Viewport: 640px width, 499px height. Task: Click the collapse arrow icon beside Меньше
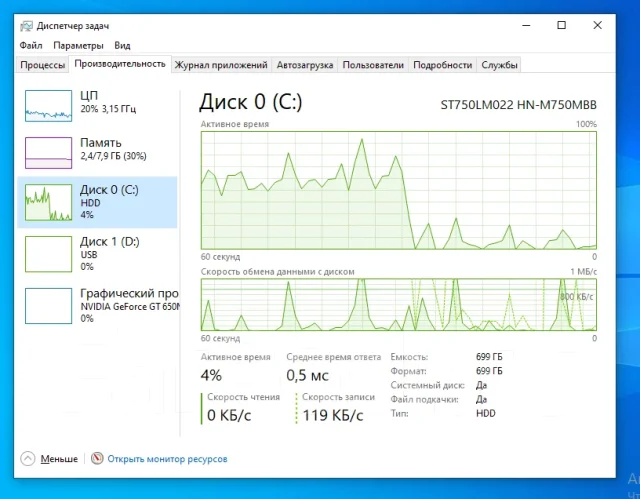(x=28, y=459)
